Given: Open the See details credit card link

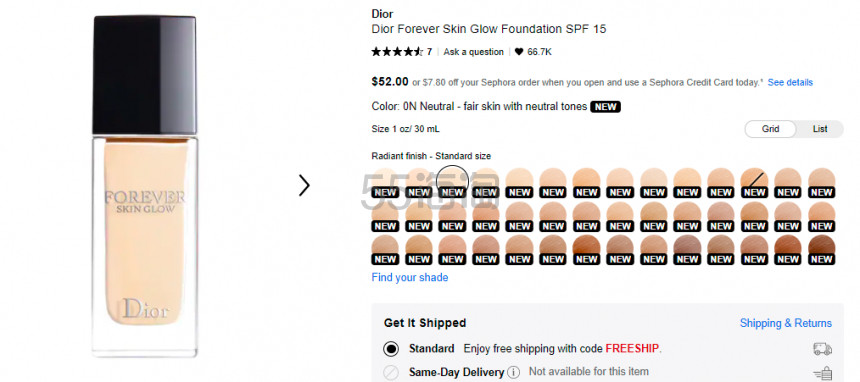Looking at the screenshot, I should [x=790, y=82].
